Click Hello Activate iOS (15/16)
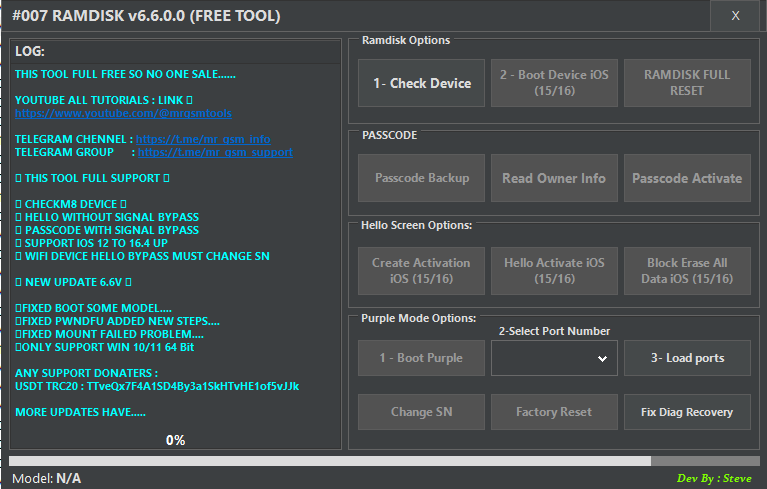Viewport: 767px width, 489px height. point(554,271)
